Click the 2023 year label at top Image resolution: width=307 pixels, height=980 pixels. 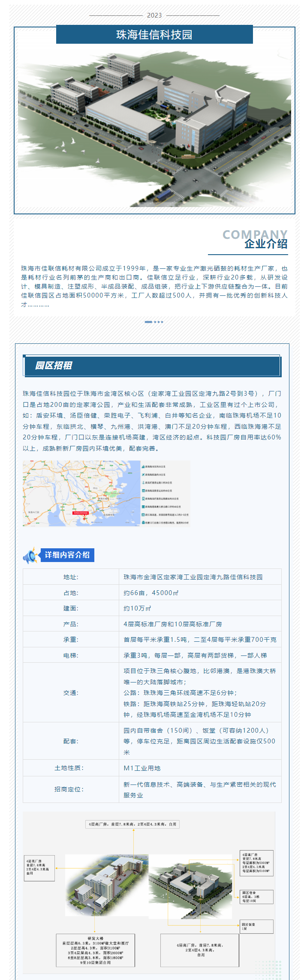coord(154,15)
